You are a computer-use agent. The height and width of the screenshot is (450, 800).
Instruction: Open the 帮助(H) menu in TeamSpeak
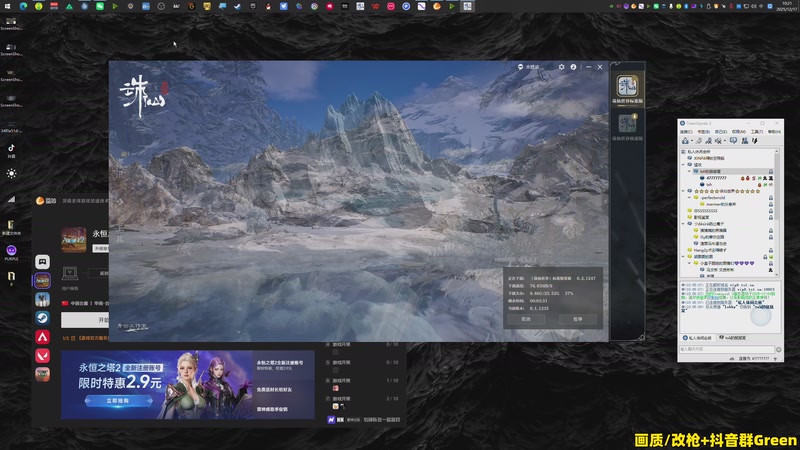774,132
